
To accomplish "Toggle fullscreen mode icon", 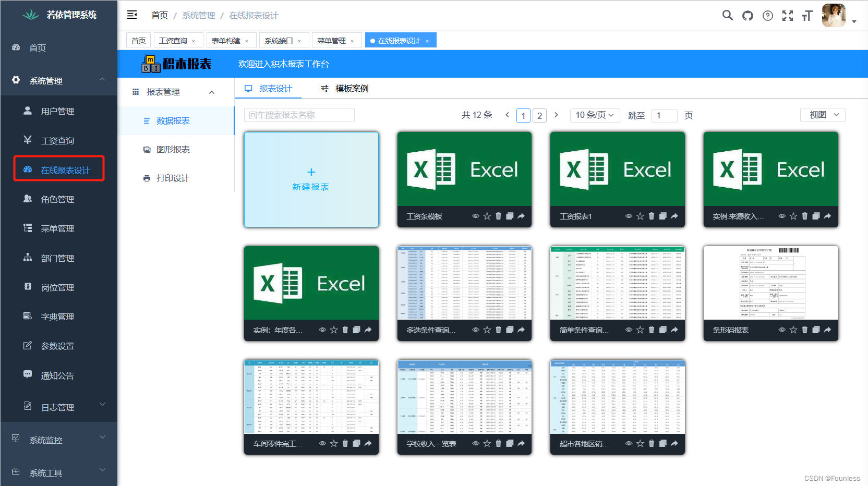I will pyautogui.click(x=787, y=16).
